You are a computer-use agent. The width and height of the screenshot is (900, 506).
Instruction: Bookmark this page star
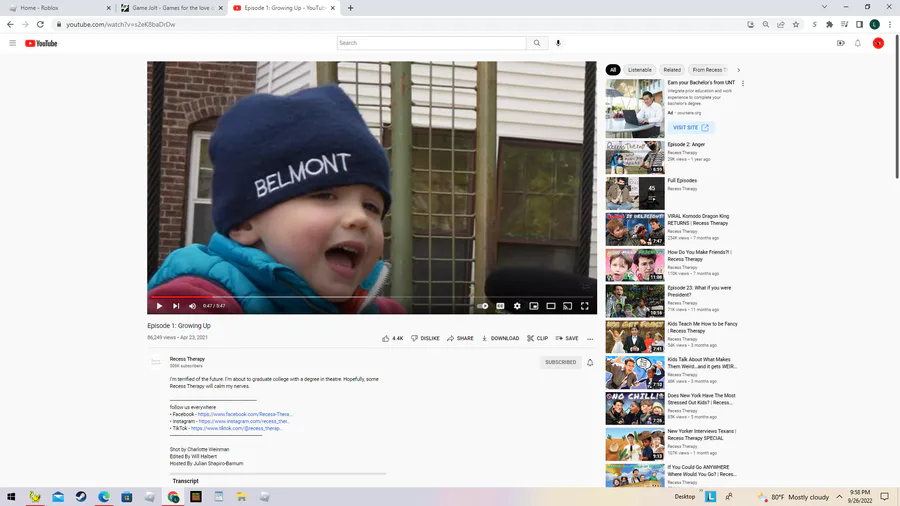tap(796, 25)
